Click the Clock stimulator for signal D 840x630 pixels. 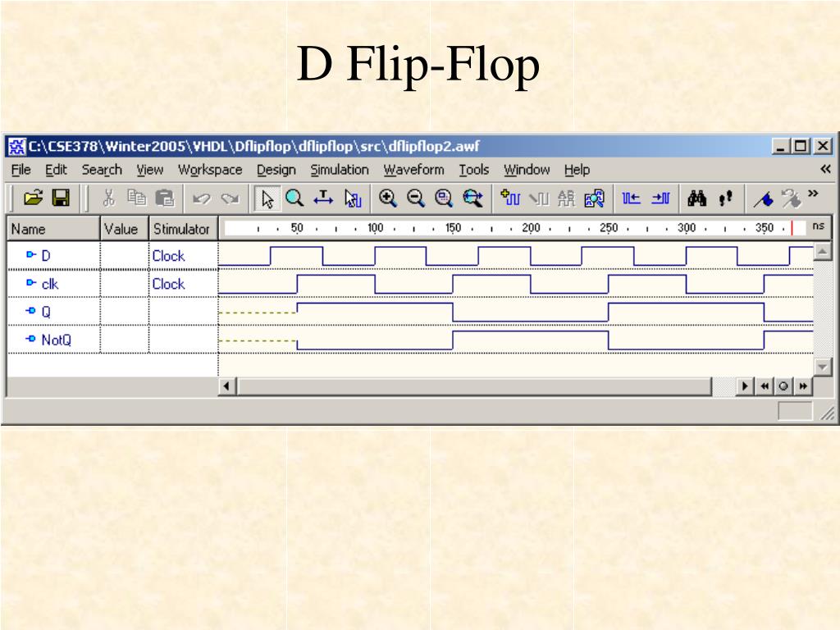[x=169, y=256]
